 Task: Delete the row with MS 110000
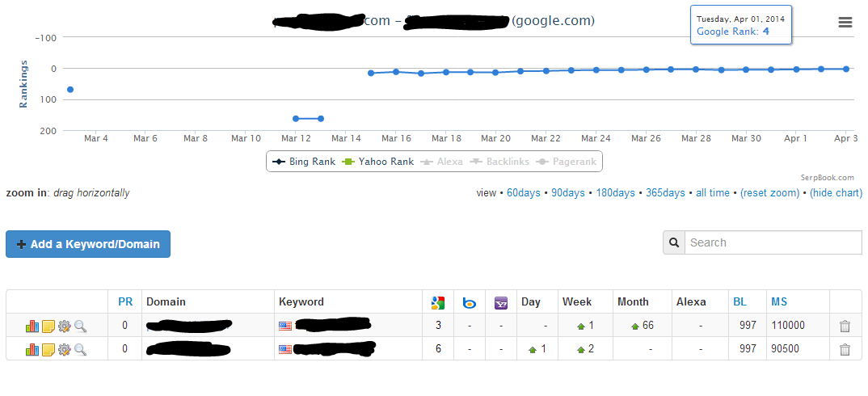pyautogui.click(x=845, y=326)
